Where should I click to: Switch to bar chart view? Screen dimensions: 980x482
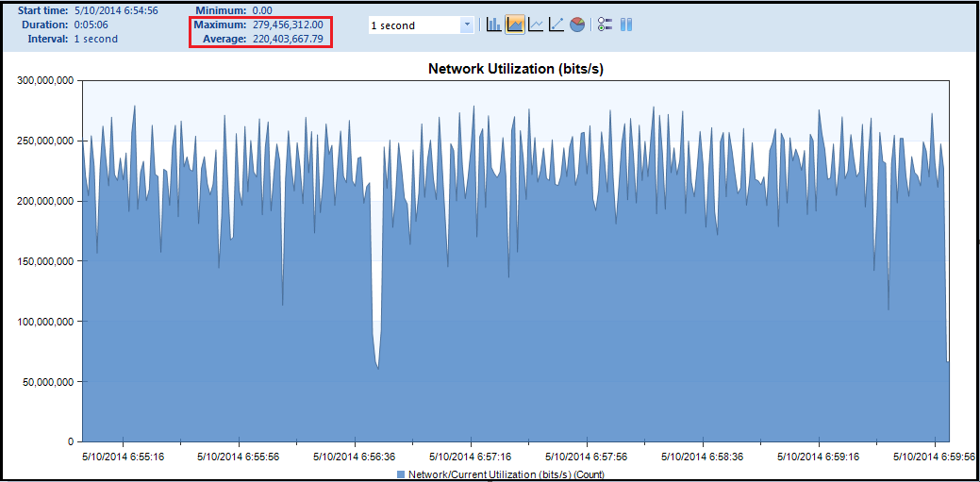point(493,25)
